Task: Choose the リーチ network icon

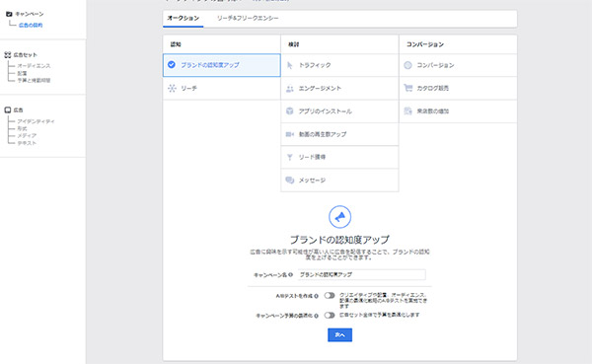Action: coord(172,89)
